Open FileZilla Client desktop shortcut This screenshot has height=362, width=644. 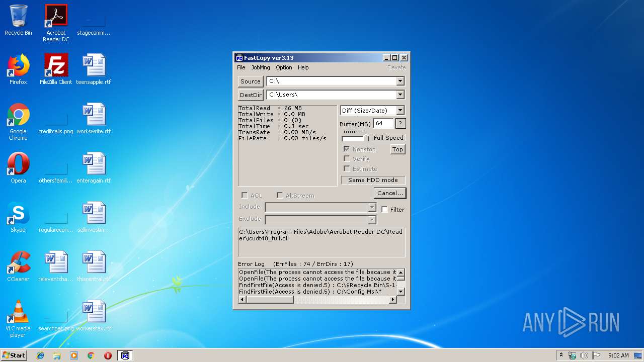click(56, 69)
